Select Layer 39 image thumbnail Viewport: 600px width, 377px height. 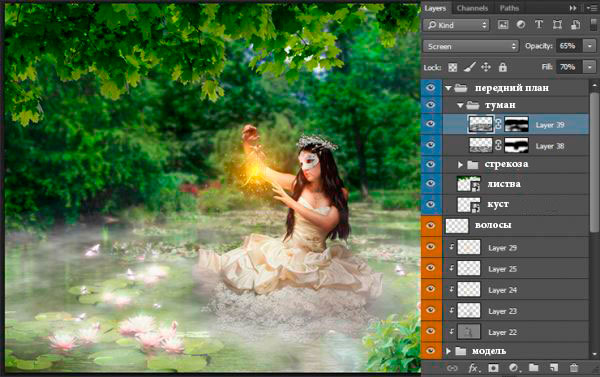[x=481, y=124]
